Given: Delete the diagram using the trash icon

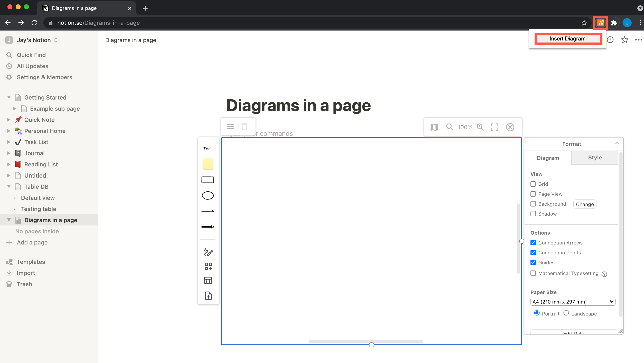Looking at the screenshot, I should click(244, 126).
